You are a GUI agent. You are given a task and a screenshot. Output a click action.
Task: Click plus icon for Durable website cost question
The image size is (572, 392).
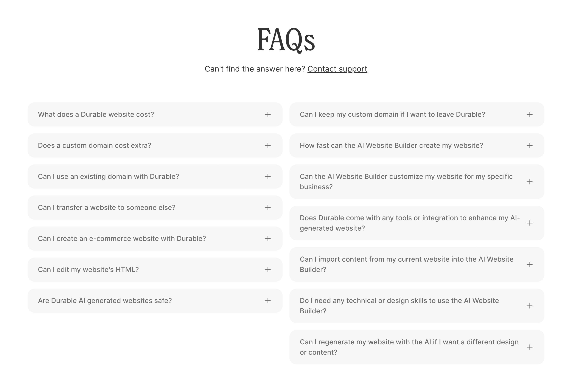(x=268, y=114)
